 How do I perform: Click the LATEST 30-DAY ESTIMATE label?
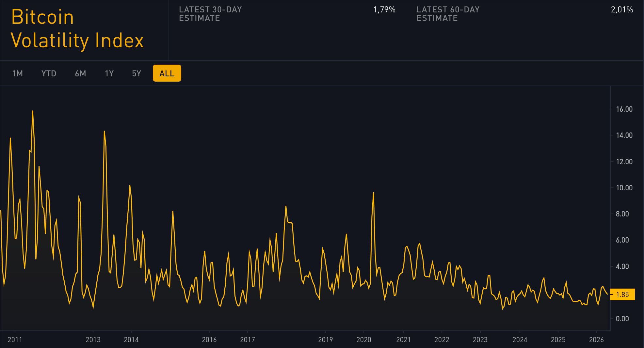(210, 14)
